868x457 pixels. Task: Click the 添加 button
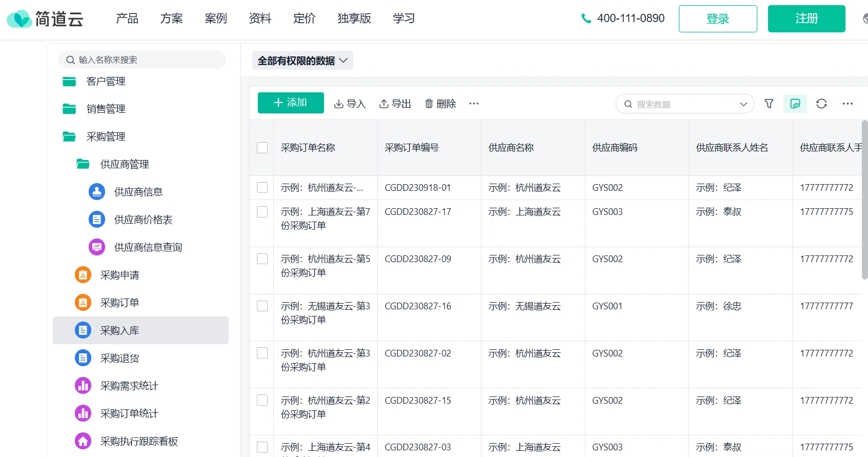(x=291, y=103)
